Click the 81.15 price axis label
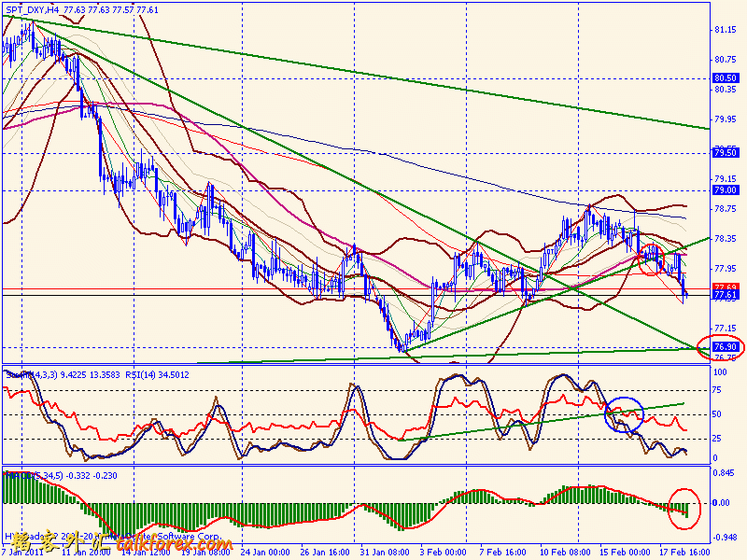 [726, 30]
